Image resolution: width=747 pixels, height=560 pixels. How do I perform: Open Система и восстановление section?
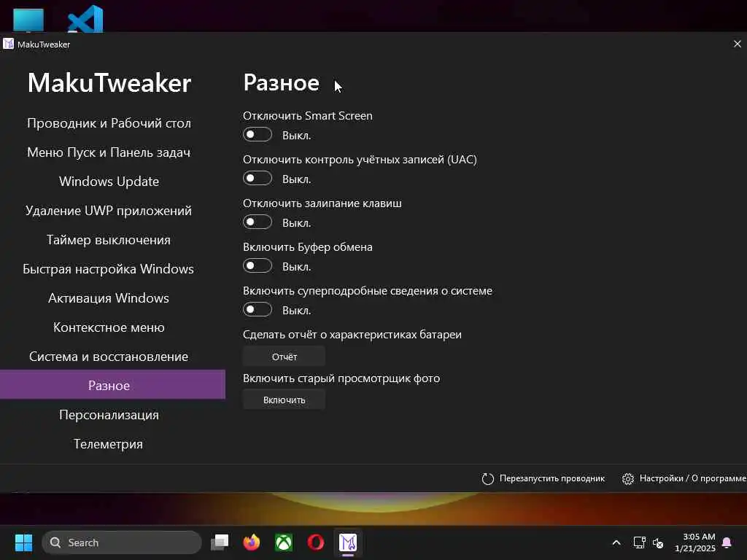(109, 357)
